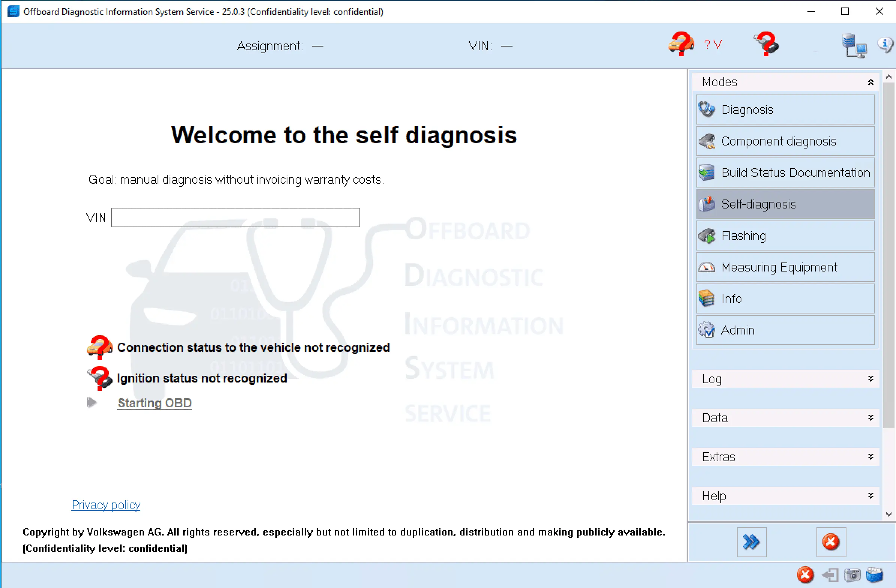
Task: Click the Build Status Documentation icon
Action: tap(707, 172)
